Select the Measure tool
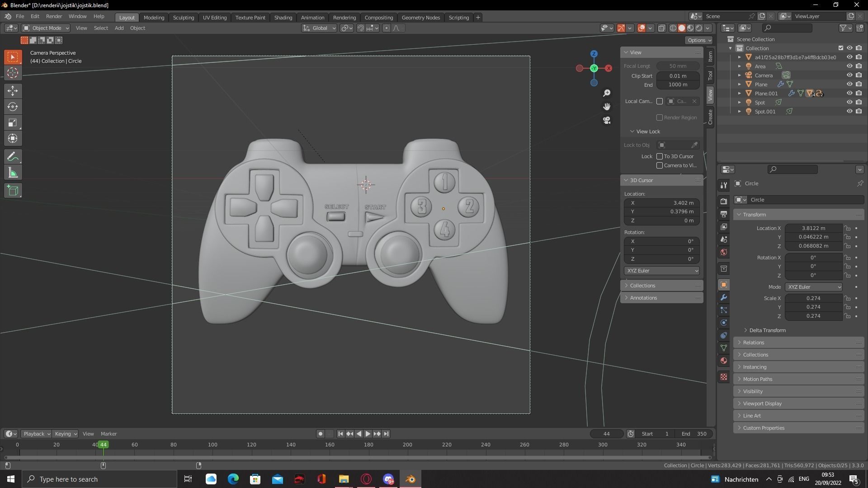This screenshot has width=868, height=488. pos(13,173)
